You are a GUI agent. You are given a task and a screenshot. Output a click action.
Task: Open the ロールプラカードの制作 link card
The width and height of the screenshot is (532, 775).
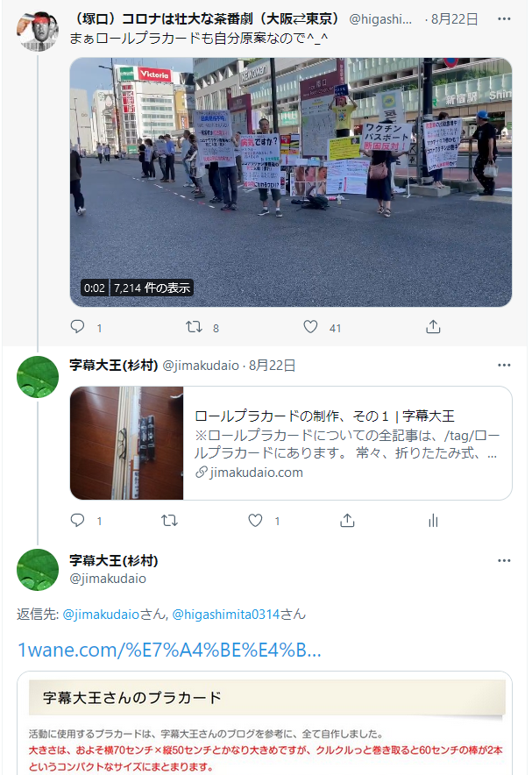(x=290, y=443)
